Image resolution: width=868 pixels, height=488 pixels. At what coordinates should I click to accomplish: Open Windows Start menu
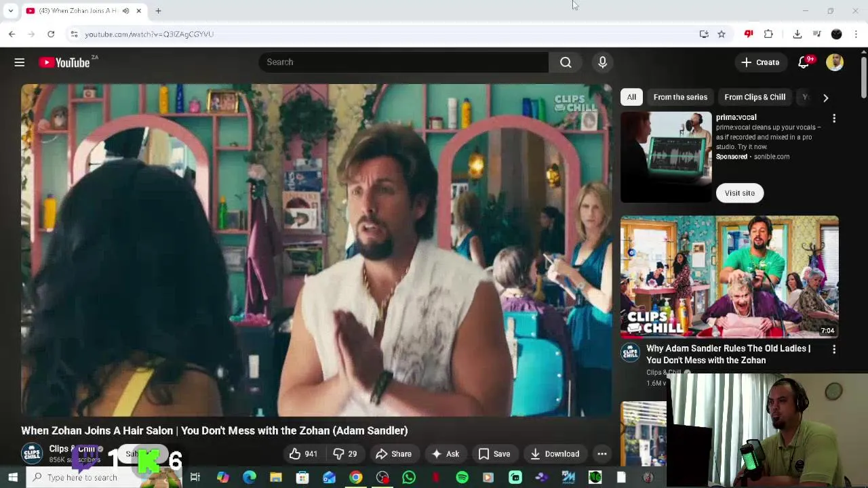[x=13, y=478]
